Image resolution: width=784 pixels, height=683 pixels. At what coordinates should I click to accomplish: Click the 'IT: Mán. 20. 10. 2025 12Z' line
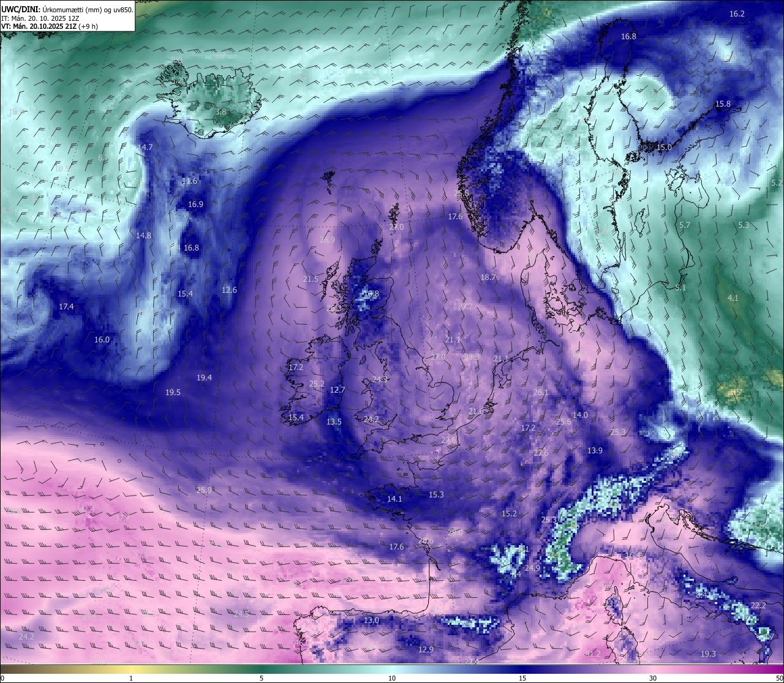[x=40, y=18]
